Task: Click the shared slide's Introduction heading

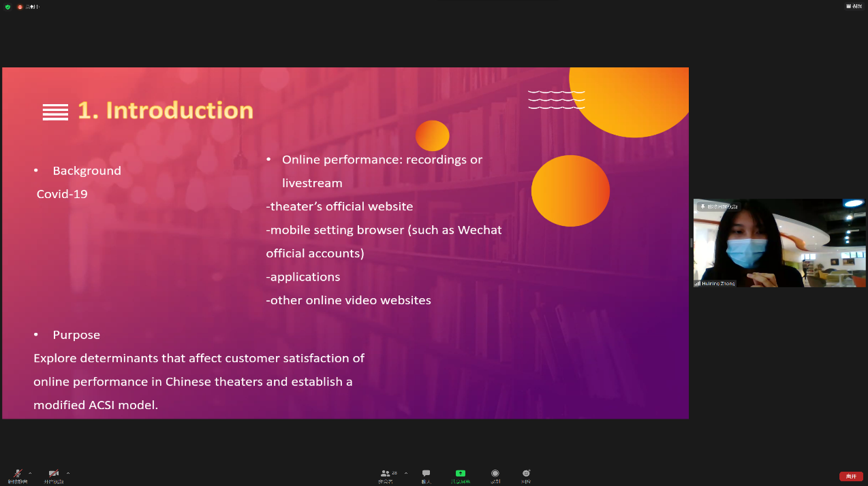Action: coord(166,110)
